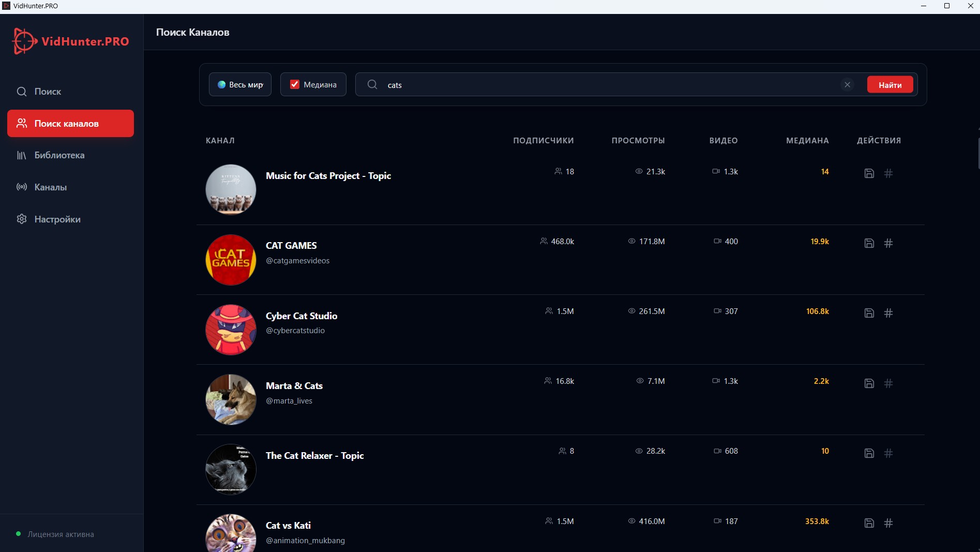The height and width of the screenshot is (552, 980).
Task: Toggle the Медиана checkbox
Action: [x=295, y=84]
